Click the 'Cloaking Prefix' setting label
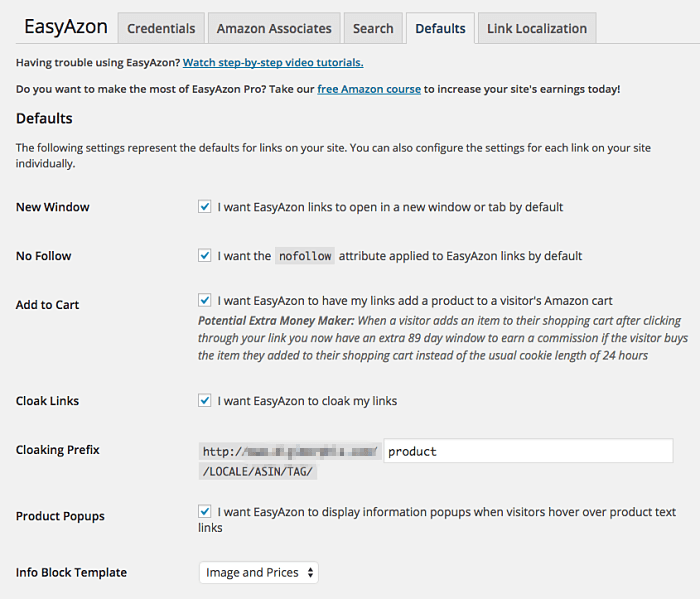 click(58, 449)
